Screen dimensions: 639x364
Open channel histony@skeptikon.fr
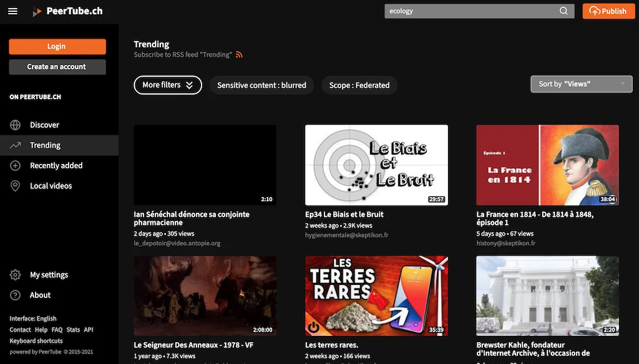(x=505, y=244)
